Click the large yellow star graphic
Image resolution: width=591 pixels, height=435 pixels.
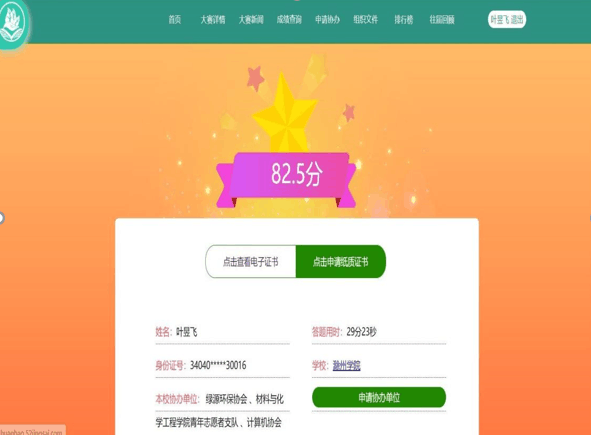pos(285,113)
